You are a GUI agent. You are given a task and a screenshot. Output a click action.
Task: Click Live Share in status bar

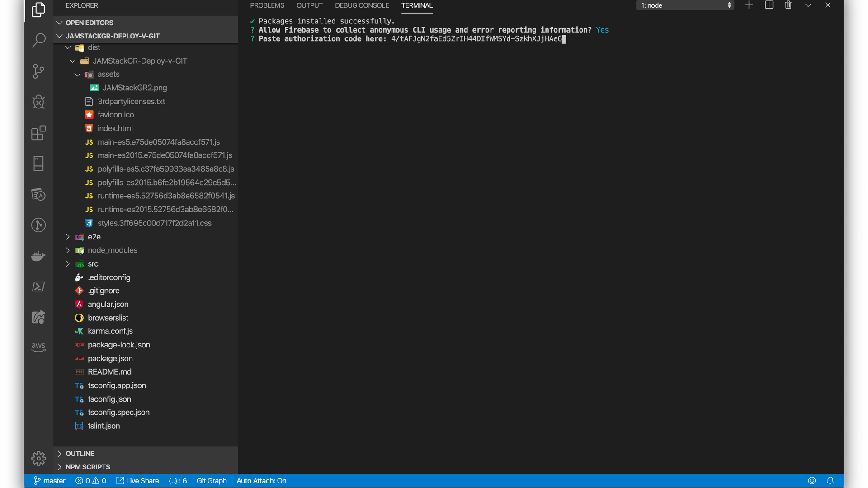(138, 481)
